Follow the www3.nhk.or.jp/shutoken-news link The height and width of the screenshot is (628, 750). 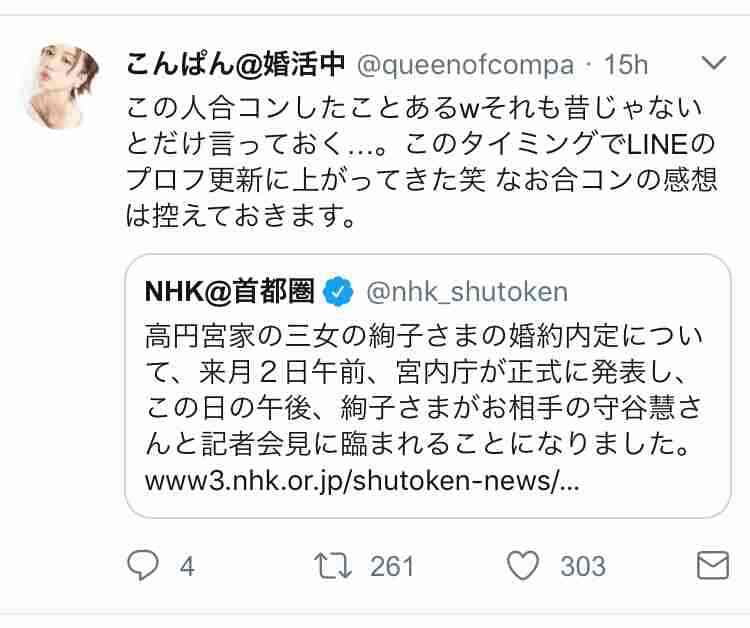point(362,481)
